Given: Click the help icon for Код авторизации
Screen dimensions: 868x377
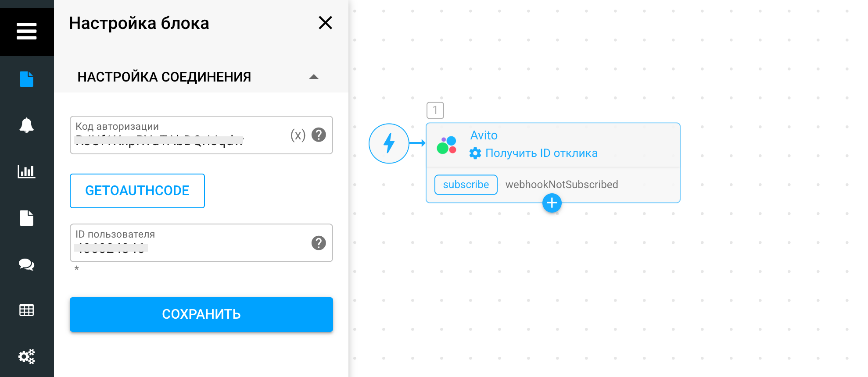Looking at the screenshot, I should click(319, 135).
